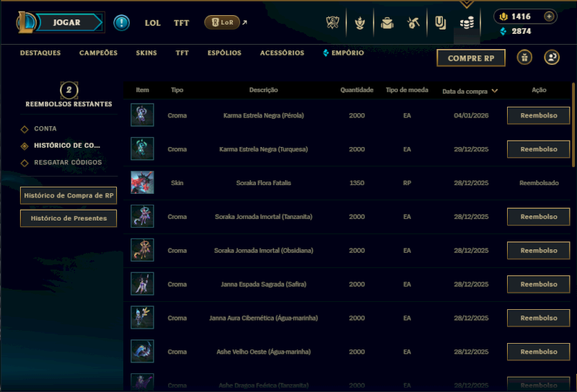The image size is (577, 392).
Task: Select CONTA in the sidebar
Action: (45, 129)
